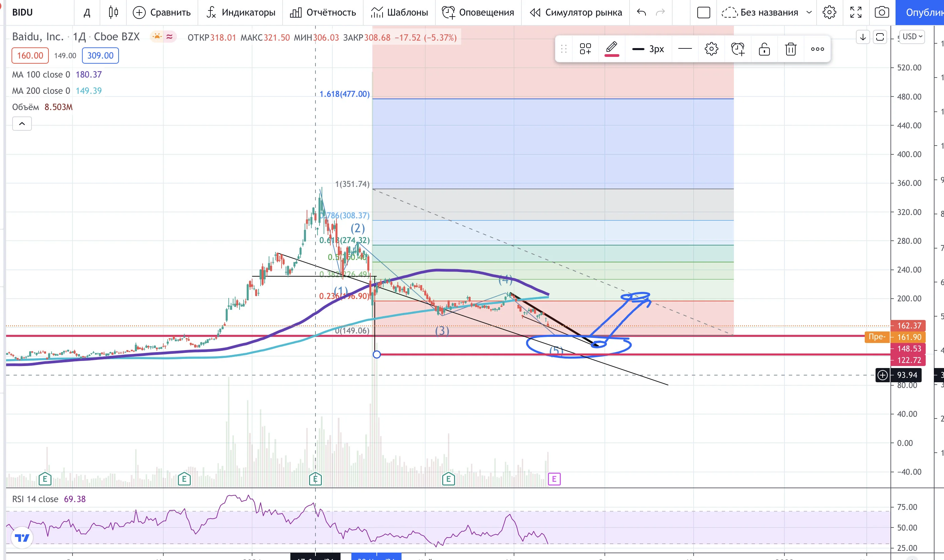Screen dimensions: 944x560
Task: Click the plus icon at 93.94 price
Action: (882, 375)
